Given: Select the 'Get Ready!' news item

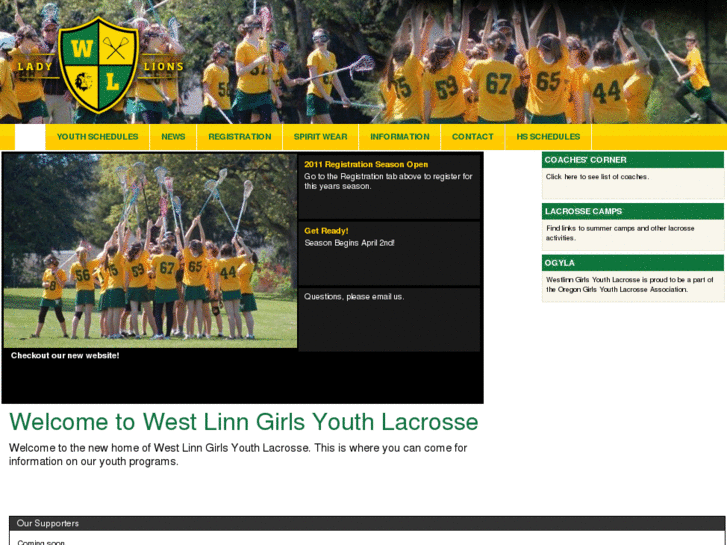Looking at the screenshot, I should [x=326, y=231].
